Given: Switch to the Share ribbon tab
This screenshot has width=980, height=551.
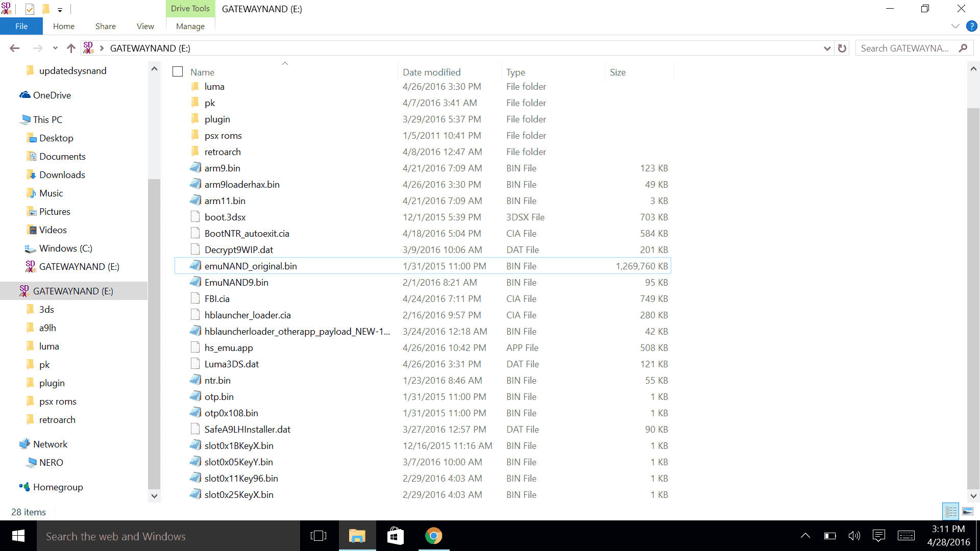Looking at the screenshot, I should click(x=106, y=26).
